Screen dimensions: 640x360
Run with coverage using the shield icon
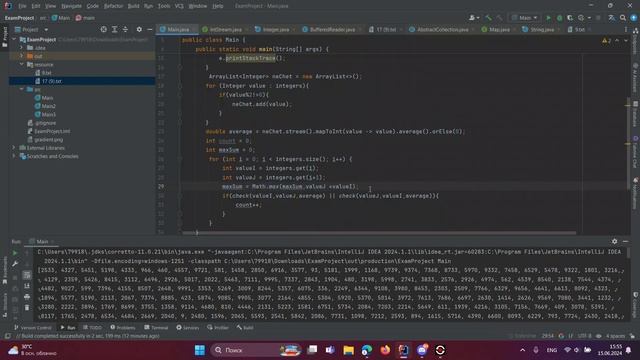pyautogui.click(x=570, y=18)
